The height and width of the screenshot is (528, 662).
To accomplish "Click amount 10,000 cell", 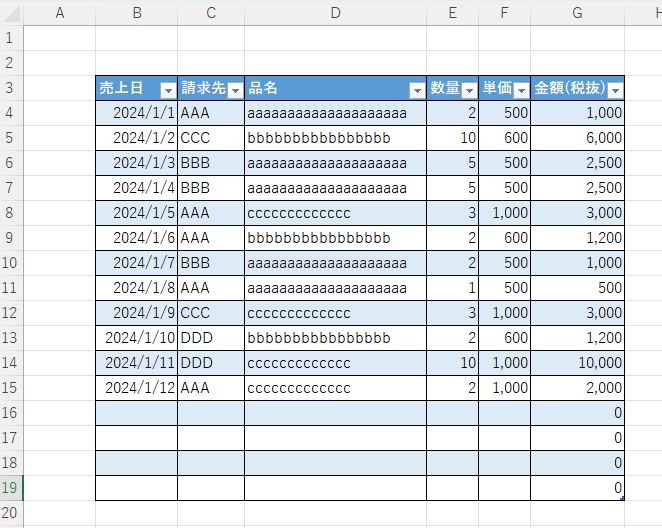I will 578,363.
